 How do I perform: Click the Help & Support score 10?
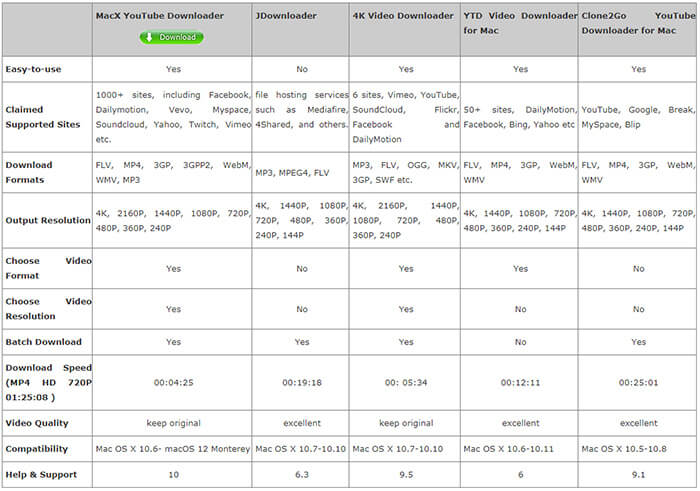coord(174,475)
